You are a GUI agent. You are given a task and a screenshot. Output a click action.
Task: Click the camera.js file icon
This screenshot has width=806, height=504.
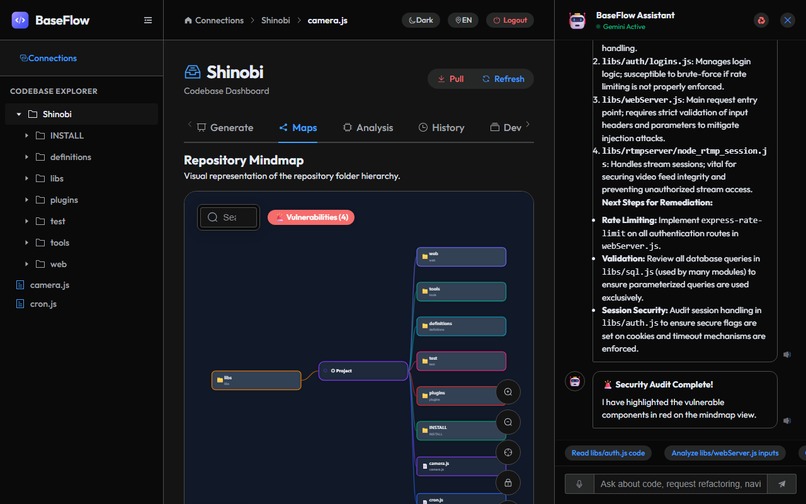[x=20, y=284]
